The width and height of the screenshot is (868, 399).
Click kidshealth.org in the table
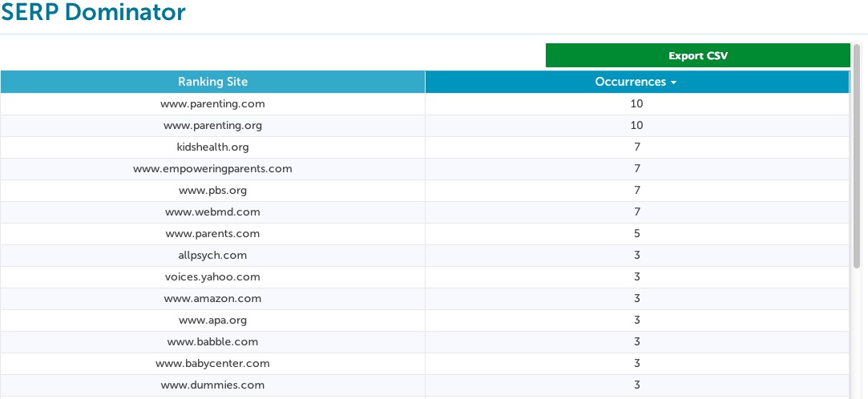click(212, 147)
